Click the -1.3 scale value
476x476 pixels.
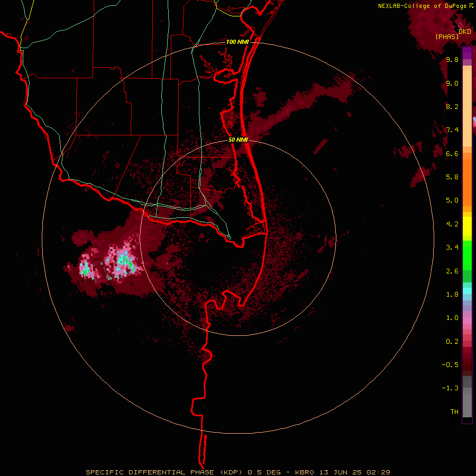pos(450,388)
